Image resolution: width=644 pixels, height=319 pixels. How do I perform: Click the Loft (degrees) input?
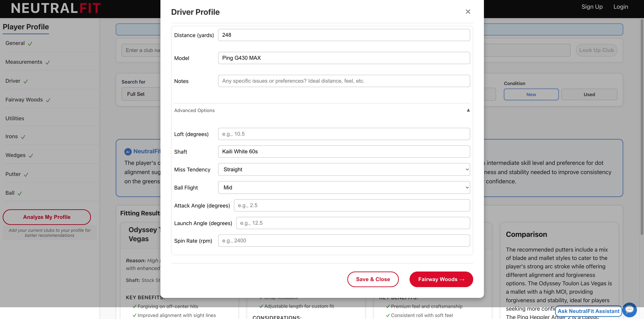pyautogui.click(x=344, y=134)
